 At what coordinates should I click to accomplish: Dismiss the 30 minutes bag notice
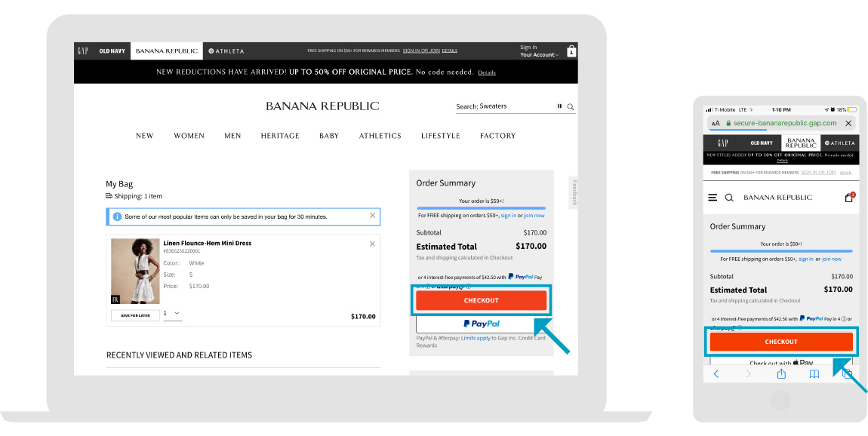click(x=373, y=216)
